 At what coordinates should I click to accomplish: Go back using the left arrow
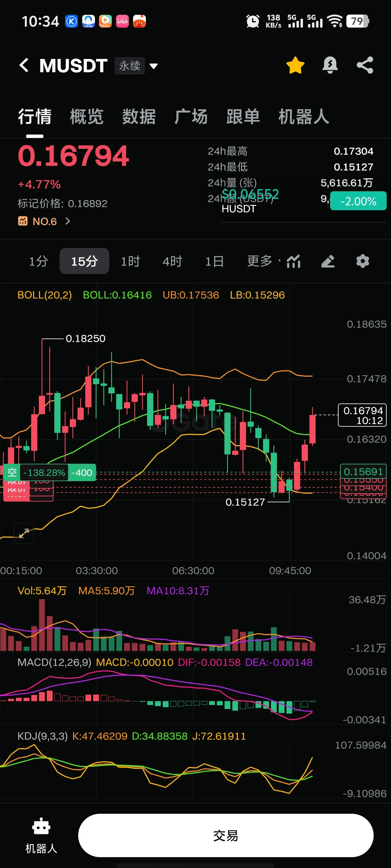point(24,65)
